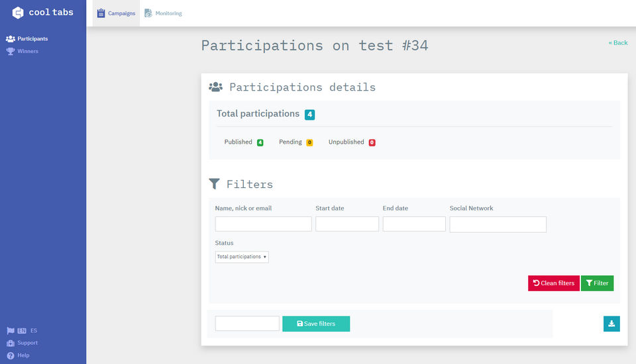Select the Unpublished count badge
Screen dimensions: 636x364
(x=372, y=142)
